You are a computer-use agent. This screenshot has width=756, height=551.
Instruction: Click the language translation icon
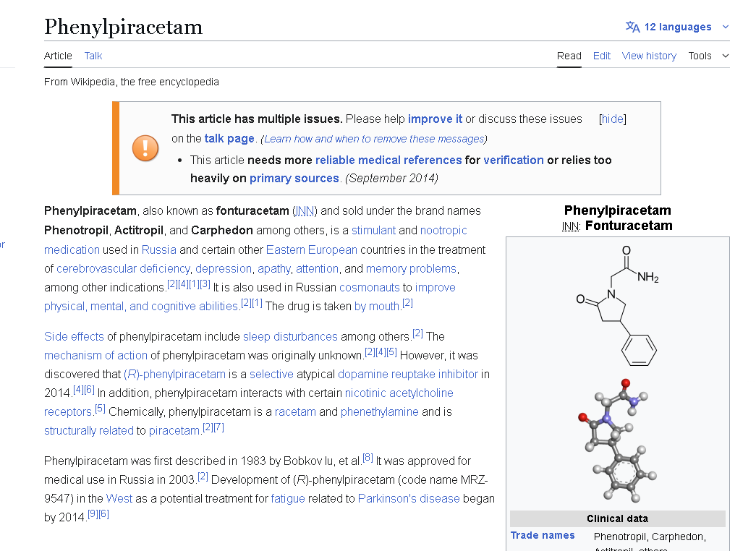tap(632, 27)
